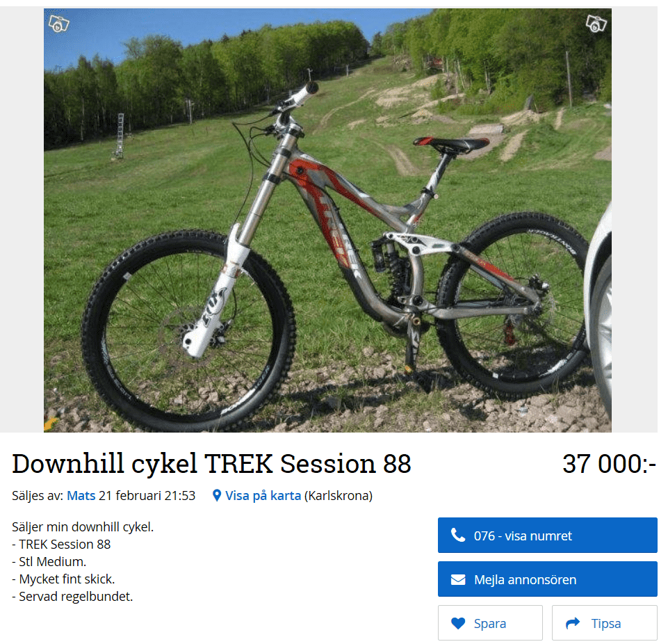Click the share arrow icon beside Tipsa

(573, 624)
